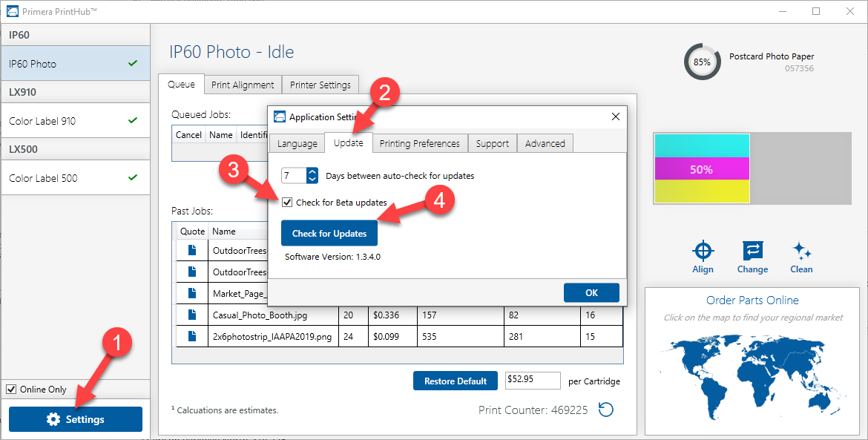Click the Change cartridge icon
This screenshot has width=868, height=440.
tap(752, 251)
